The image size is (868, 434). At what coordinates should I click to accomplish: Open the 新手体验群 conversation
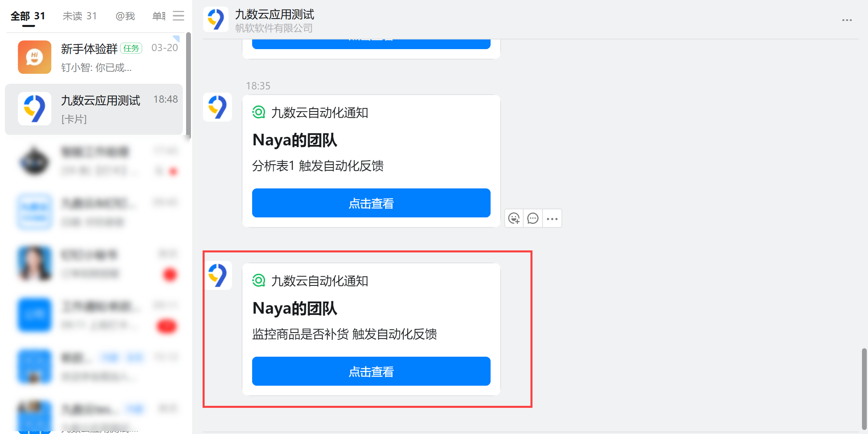(x=94, y=58)
